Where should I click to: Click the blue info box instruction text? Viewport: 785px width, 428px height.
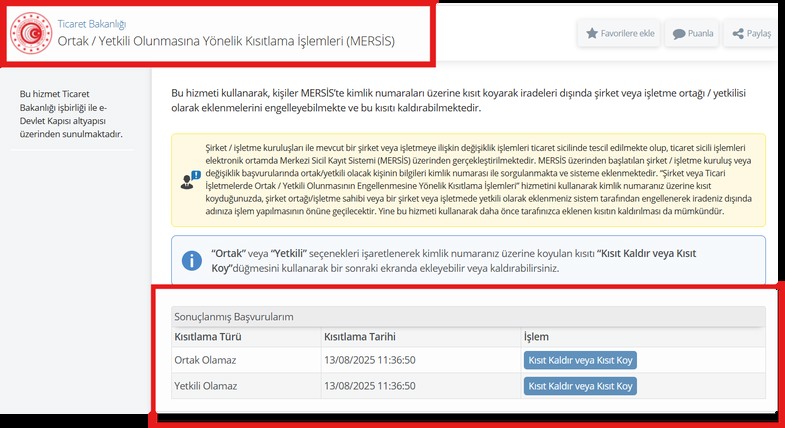(x=454, y=261)
